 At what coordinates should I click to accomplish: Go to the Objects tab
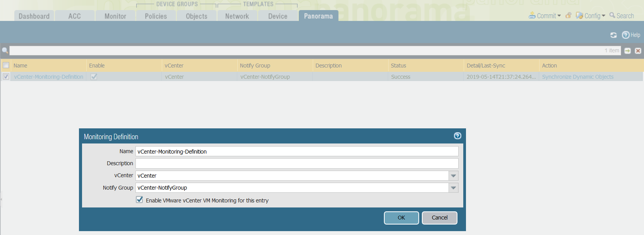point(197,16)
